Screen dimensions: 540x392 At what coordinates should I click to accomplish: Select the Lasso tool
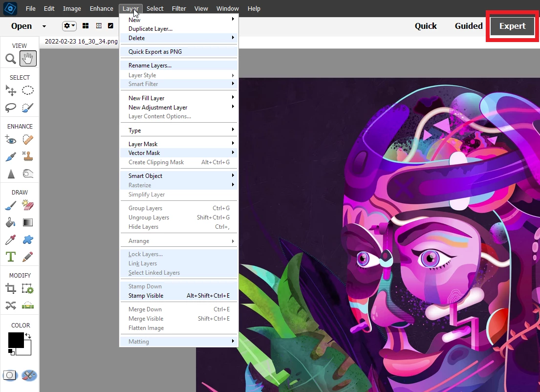(x=11, y=108)
